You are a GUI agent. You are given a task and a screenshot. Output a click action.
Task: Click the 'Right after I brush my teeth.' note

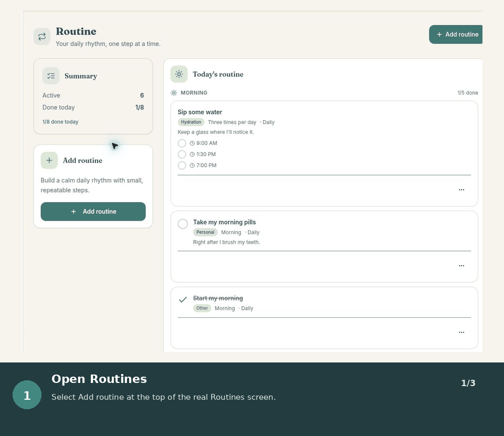227,242
